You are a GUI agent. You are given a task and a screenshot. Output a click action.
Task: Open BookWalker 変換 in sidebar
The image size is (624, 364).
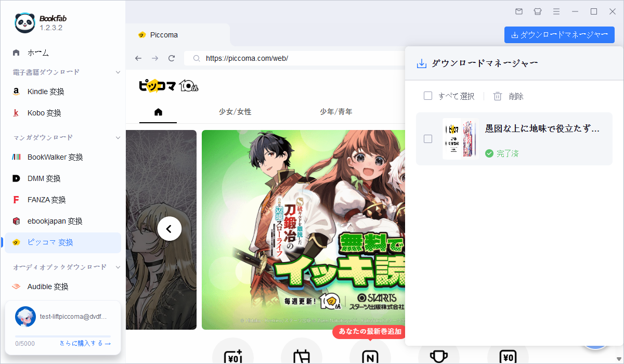click(62, 157)
